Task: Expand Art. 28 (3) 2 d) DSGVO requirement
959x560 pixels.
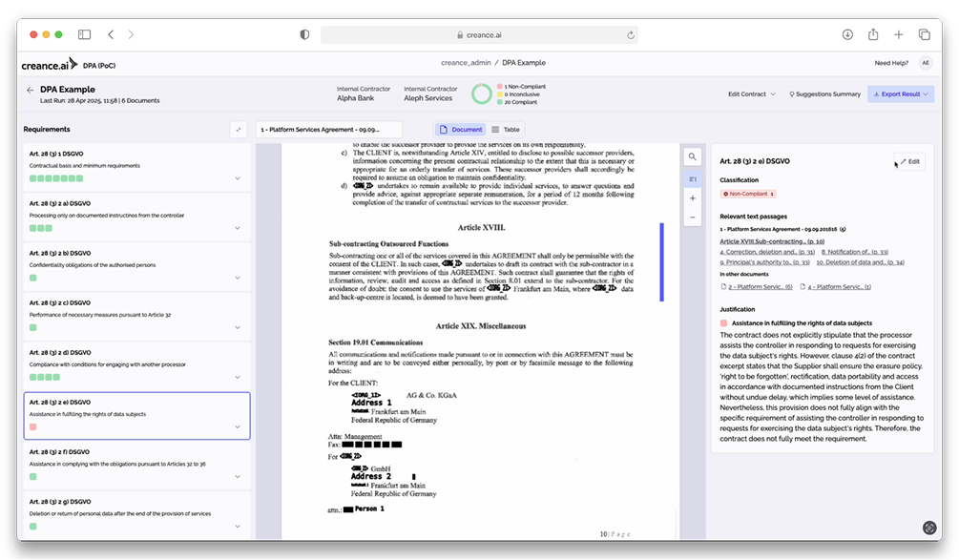Action: tap(238, 377)
